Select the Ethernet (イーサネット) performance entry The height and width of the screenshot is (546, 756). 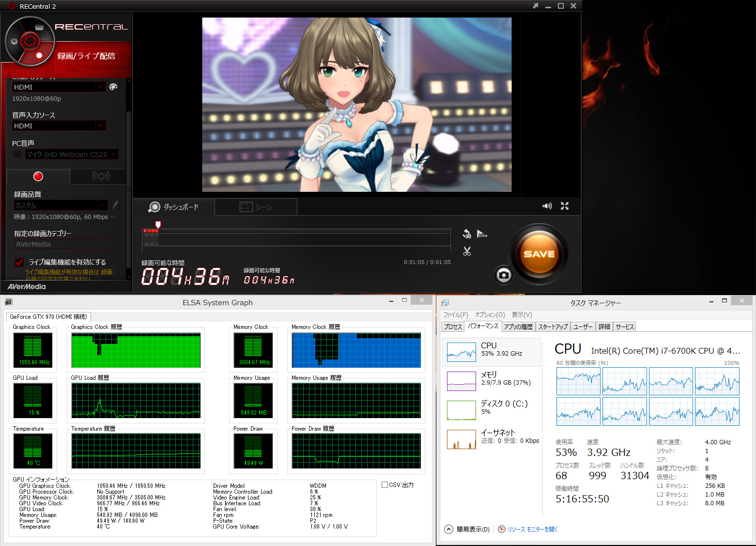point(492,439)
